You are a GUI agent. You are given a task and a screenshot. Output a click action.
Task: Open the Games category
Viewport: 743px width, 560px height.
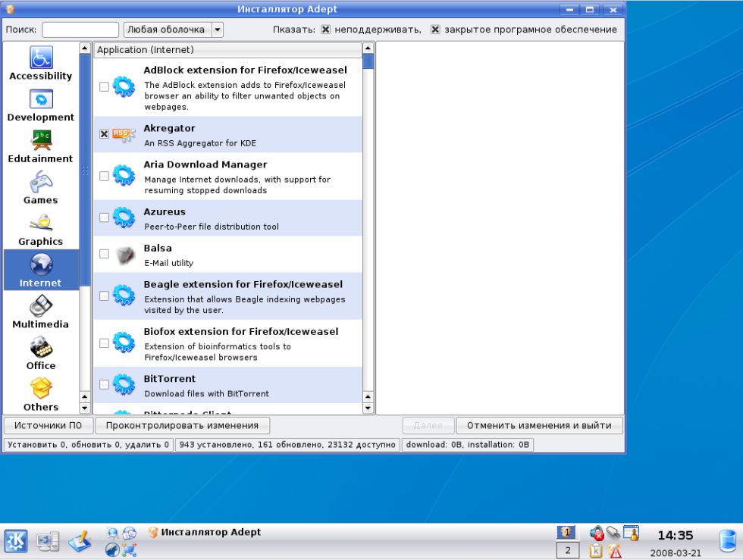(41, 189)
